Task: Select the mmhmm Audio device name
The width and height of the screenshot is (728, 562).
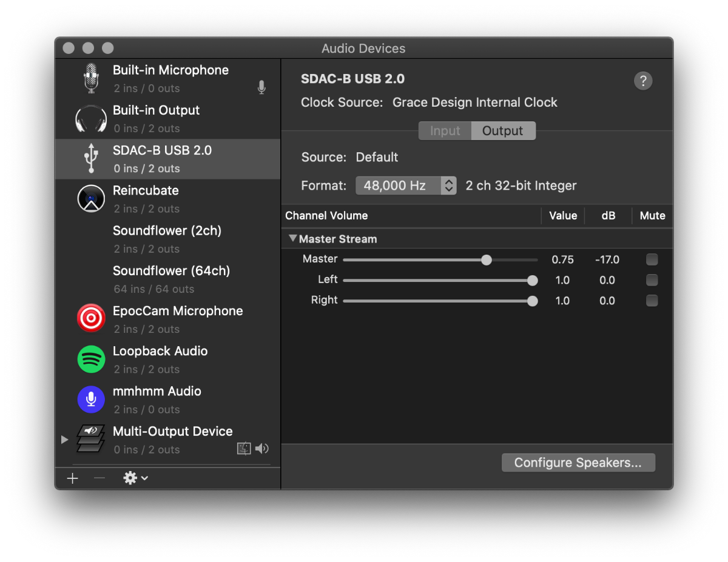Action: point(157,391)
